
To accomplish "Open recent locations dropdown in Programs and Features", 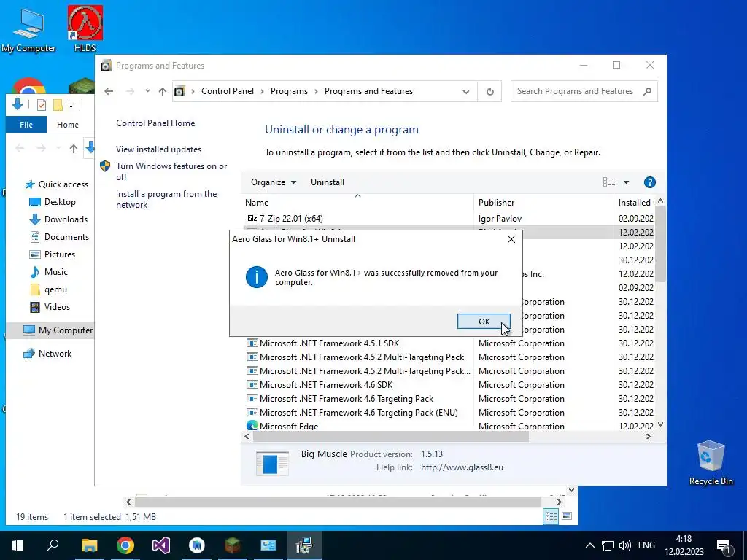I will coord(147,91).
